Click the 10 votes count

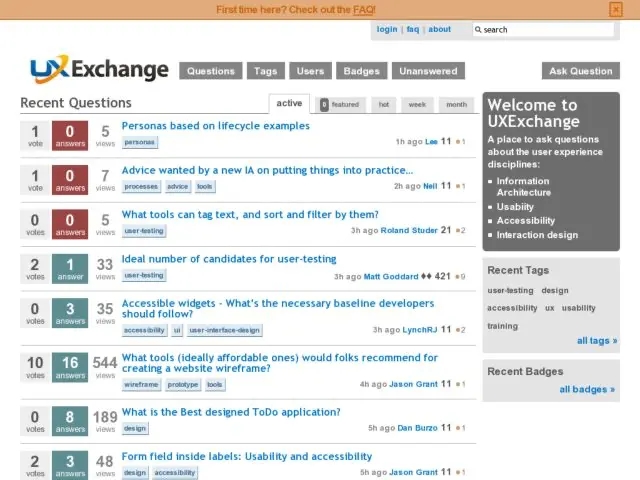[x=35, y=367]
